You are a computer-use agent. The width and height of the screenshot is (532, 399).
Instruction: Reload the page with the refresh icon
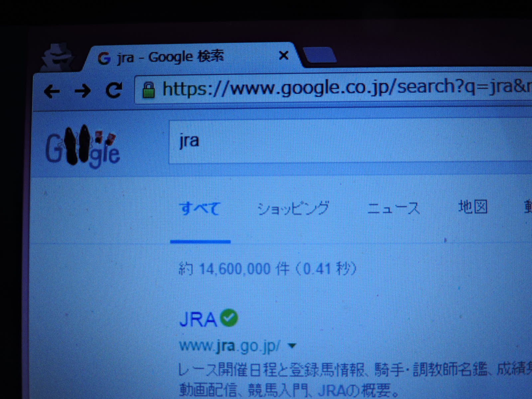[113, 90]
